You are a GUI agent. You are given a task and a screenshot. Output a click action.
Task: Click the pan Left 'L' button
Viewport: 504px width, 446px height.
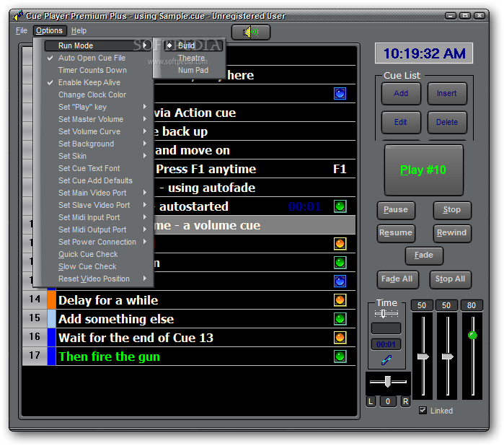pyautogui.click(x=371, y=401)
